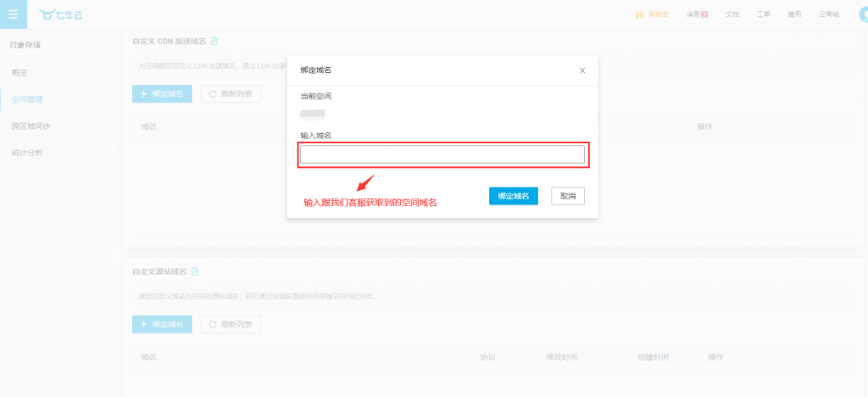The image size is (868, 397).
Task: Click 文档 link in top navigation
Action: [732, 14]
